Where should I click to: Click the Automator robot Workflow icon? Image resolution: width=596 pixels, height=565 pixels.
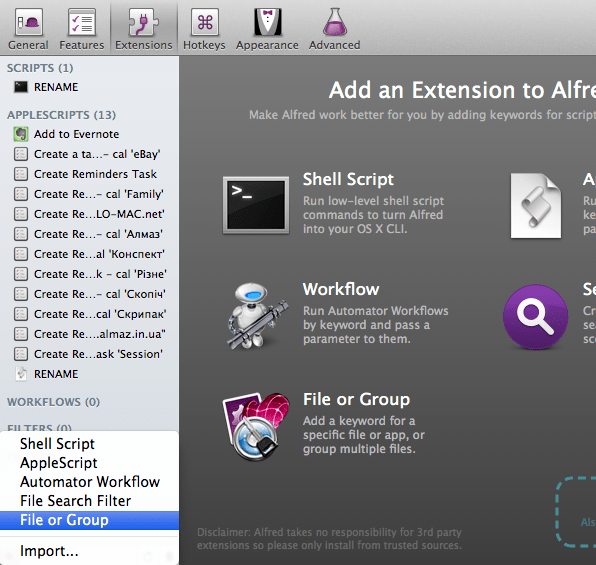pyautogui.click(x=257, y=316)
